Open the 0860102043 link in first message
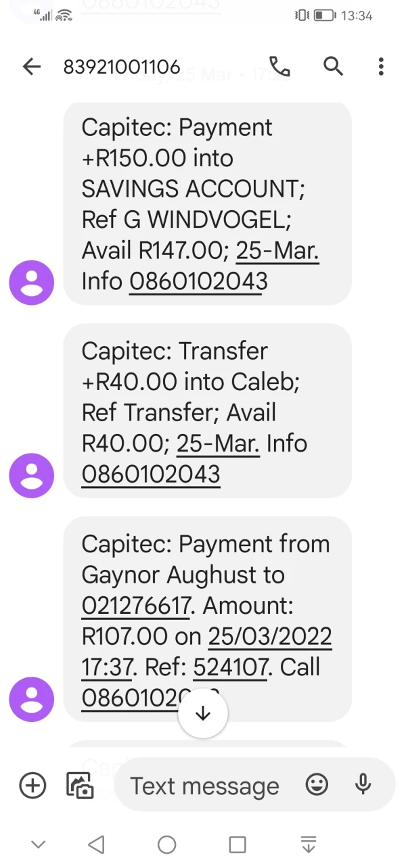Viewport: 406px width, 868px height. [198, 281]
